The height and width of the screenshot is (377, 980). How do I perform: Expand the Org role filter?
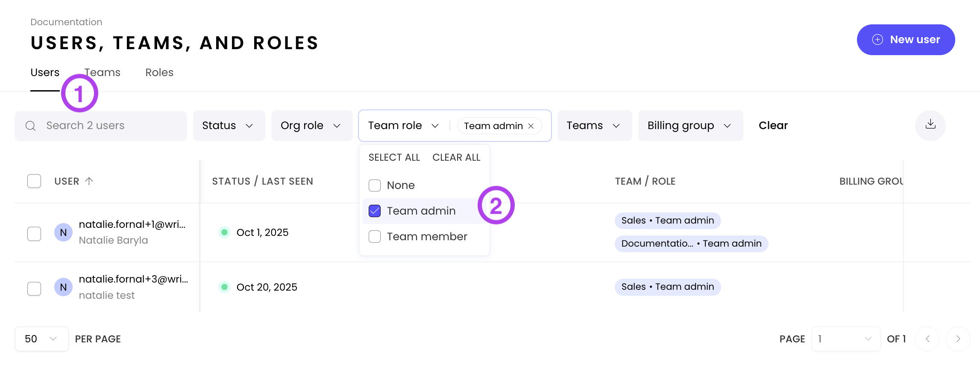pos(311,126)
